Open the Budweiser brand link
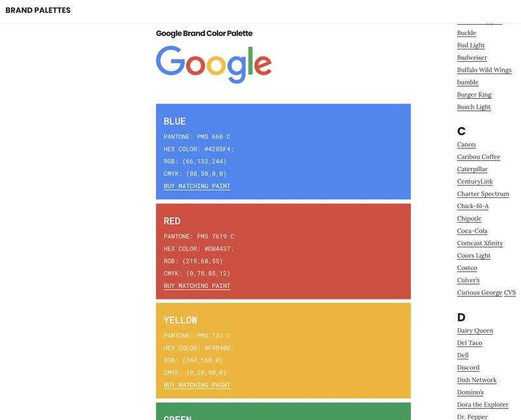Viewport: 521px width, 420px height. [472, 57]
